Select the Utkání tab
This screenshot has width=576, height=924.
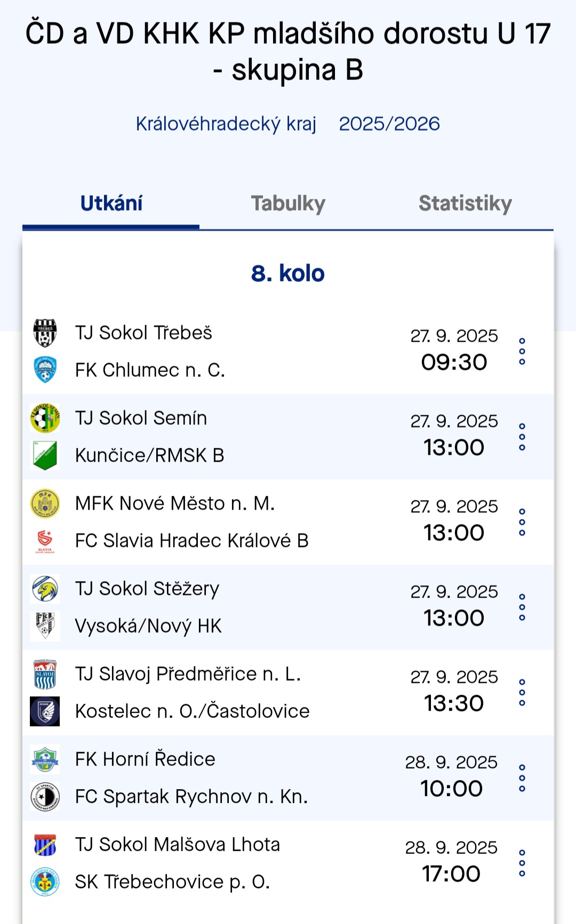[x=111, y=204]
